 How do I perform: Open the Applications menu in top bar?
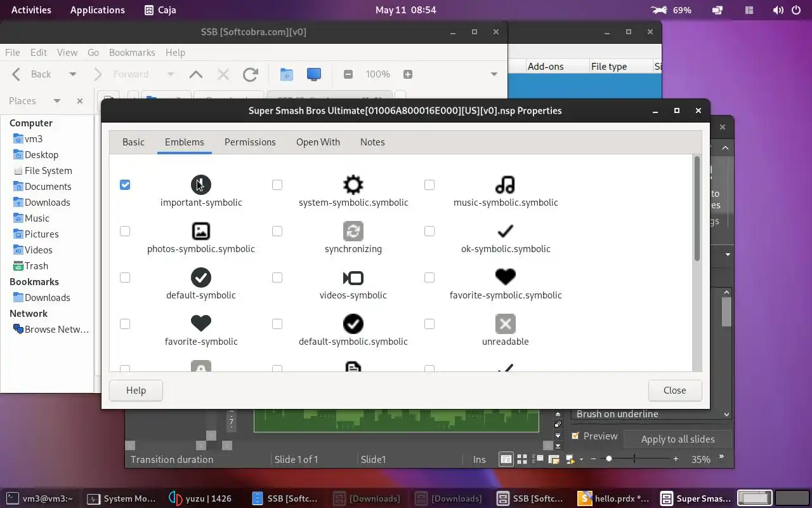98,10
